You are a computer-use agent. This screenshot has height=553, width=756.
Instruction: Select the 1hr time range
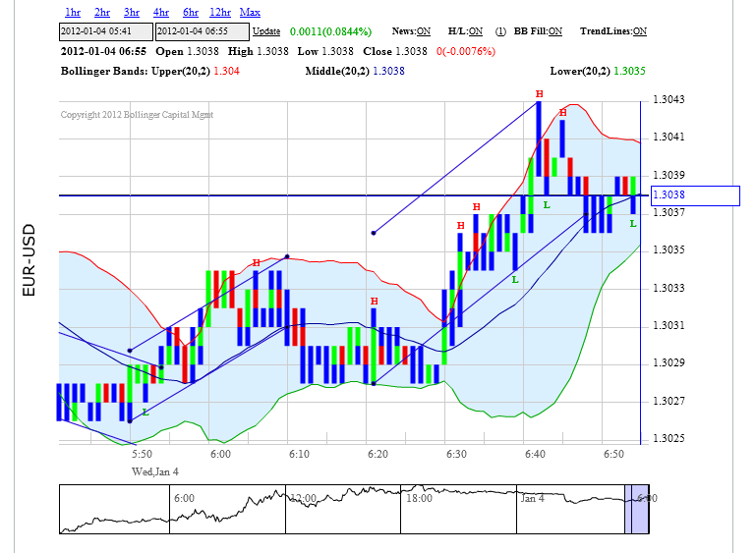pyautogui.click(x=73, y=12)
